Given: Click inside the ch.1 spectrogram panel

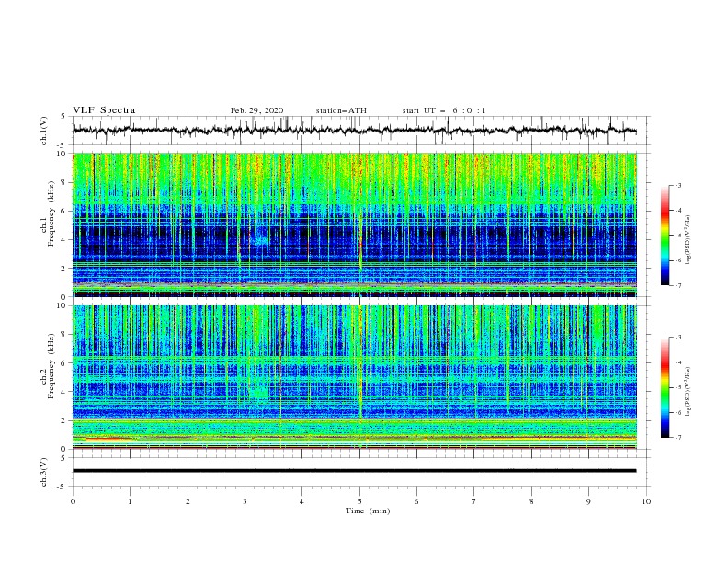Looking at the screenshot, I should [354, 224].
